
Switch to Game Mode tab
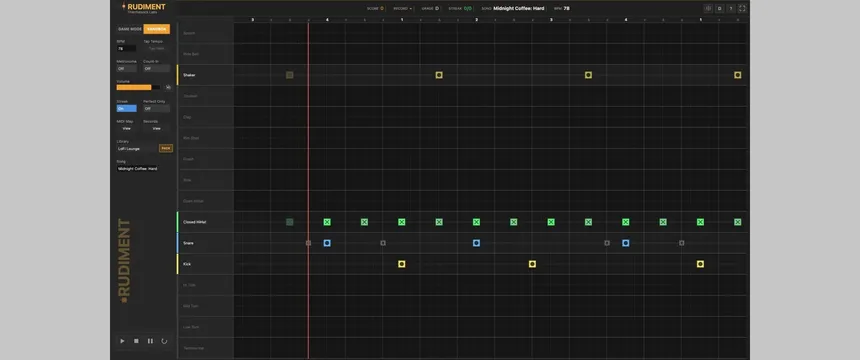pyautogui.click(x=130, y=29)
